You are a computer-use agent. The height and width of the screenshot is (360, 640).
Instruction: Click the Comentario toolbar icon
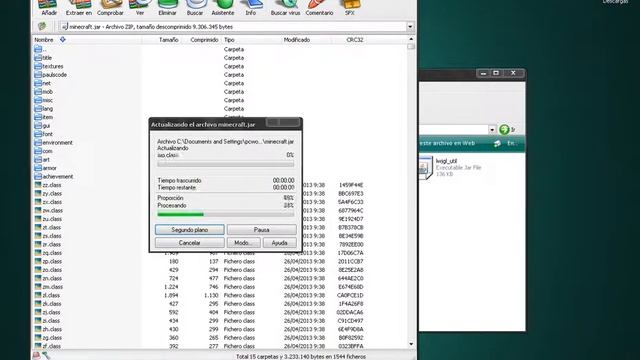[319, 7]
